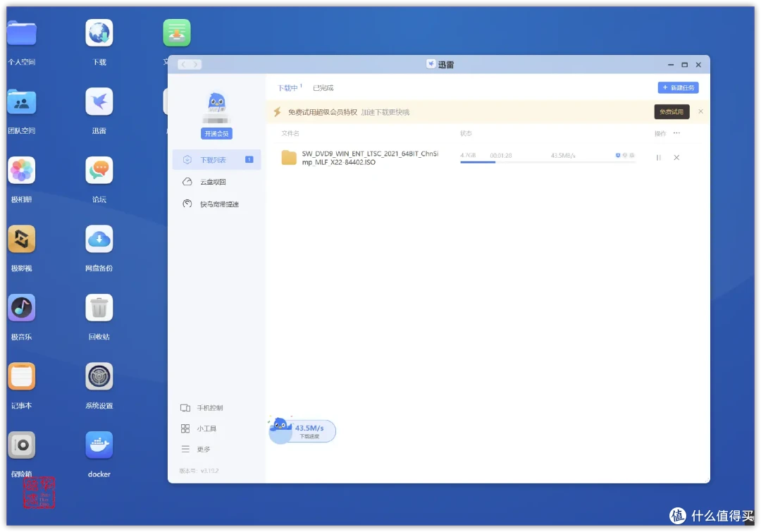Open 系统设置 system settings
Image resolution: width=761 pixels, height=532 pixels.
(x=99, y=377)
